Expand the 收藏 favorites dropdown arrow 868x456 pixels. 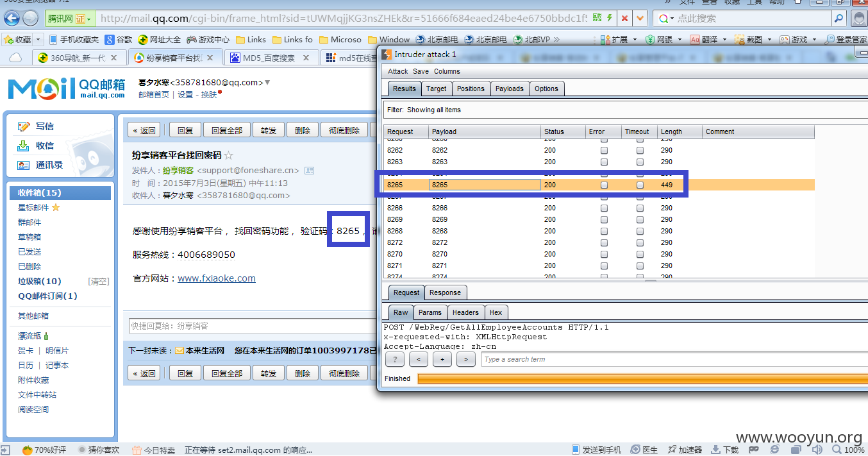click(38, 40)
